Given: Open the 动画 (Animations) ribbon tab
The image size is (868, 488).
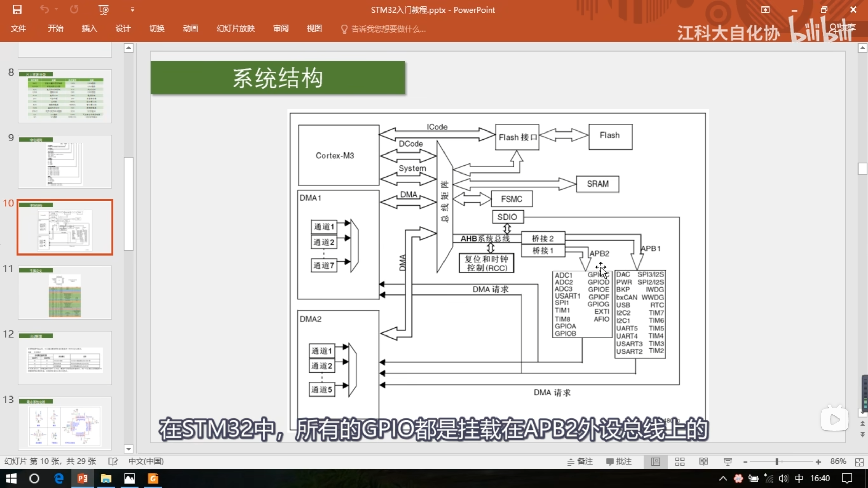Looking at the screenshot, I should coord(190,28).
